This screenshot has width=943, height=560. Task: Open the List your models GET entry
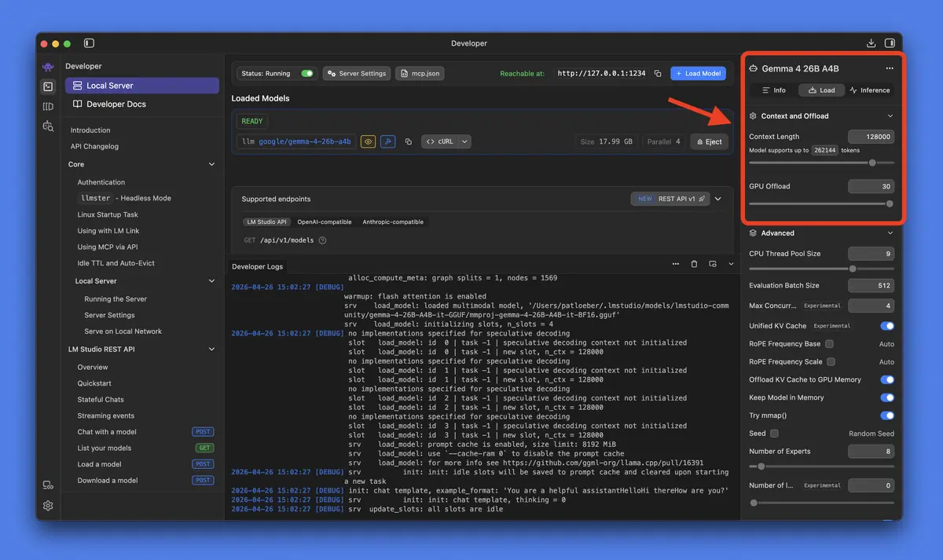point(145,448)
